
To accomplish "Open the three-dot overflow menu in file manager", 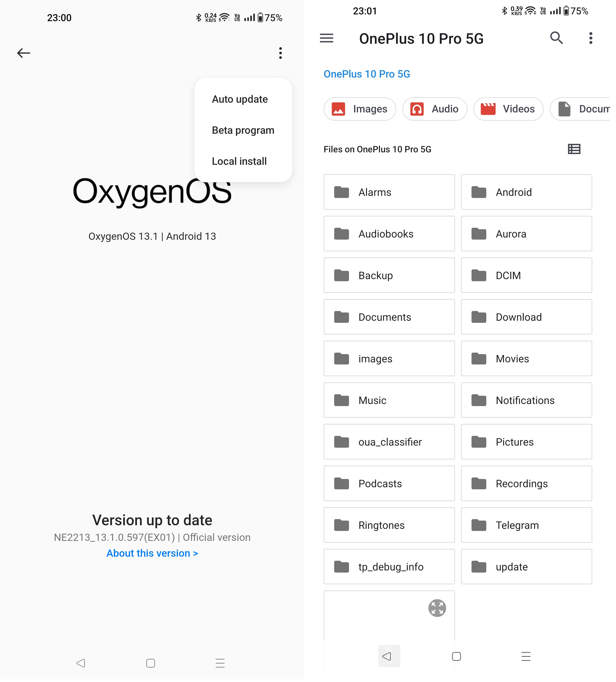I will 591,38.
